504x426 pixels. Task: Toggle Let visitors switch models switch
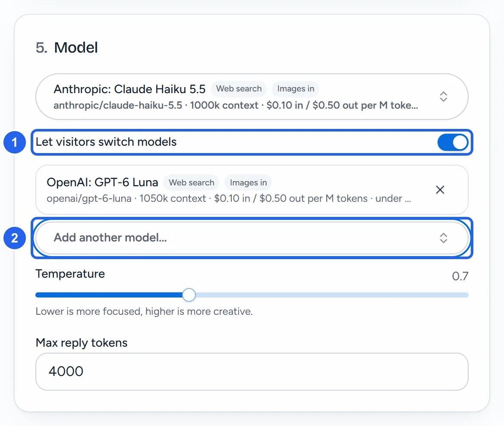(x=453, y=142)
